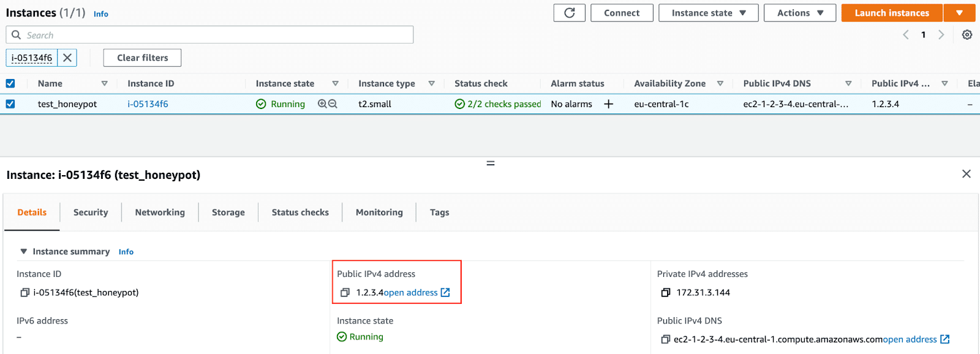Click the panel split handle icon

tap(491, 163)
